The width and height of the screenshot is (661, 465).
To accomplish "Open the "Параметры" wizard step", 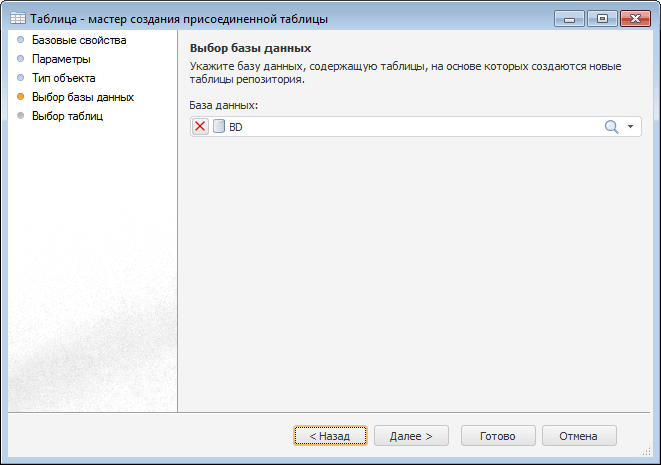I will 61,60.
